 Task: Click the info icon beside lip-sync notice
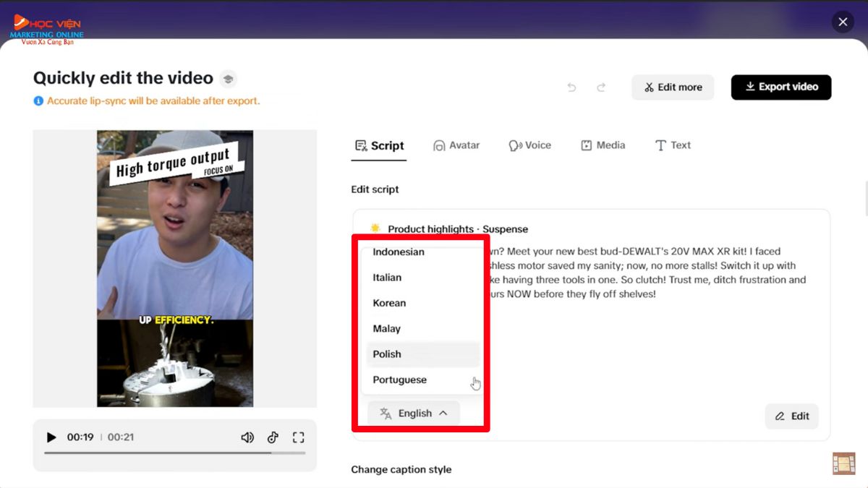[x=38, y=101]
